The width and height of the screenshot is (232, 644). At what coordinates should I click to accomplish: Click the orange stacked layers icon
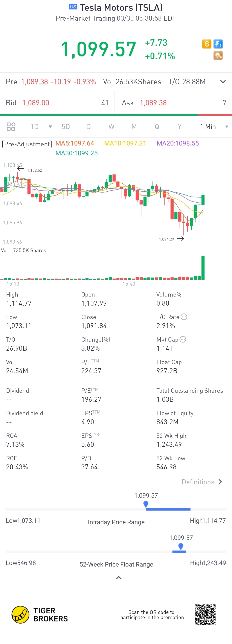pyautogui.click(x=218, y=56)
